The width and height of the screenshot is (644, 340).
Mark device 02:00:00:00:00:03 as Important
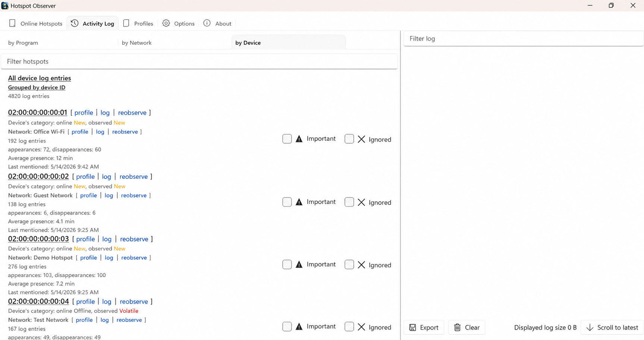(x=287, y=265)
